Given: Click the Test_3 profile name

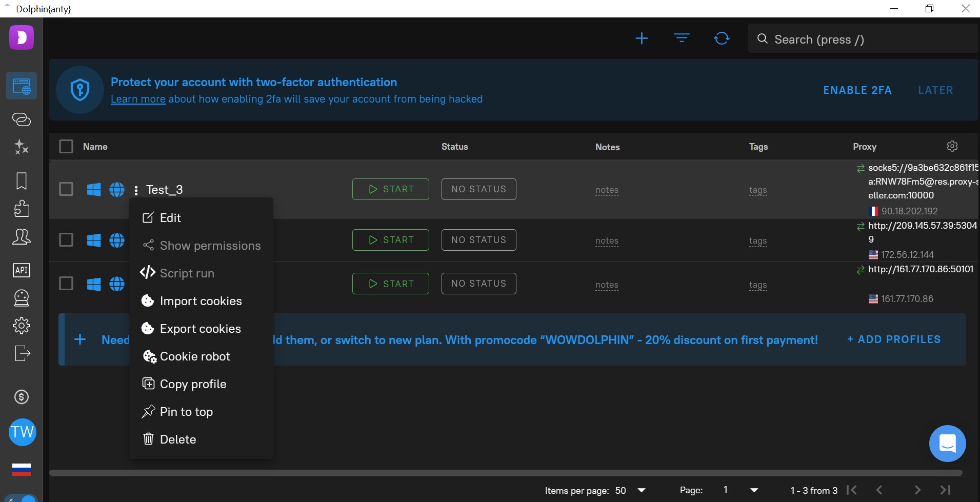Looking at the screenshot, I should point(164,190).
